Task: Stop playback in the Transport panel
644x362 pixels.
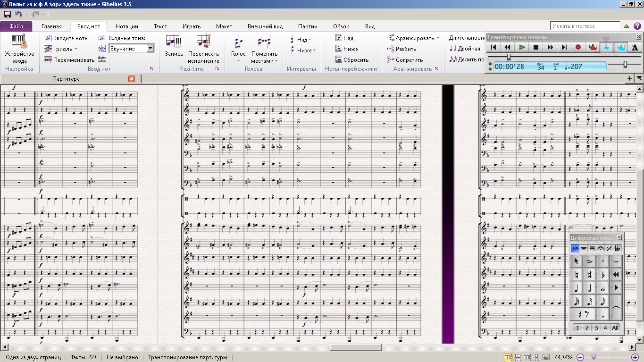Action: click(x=536, y=47)
